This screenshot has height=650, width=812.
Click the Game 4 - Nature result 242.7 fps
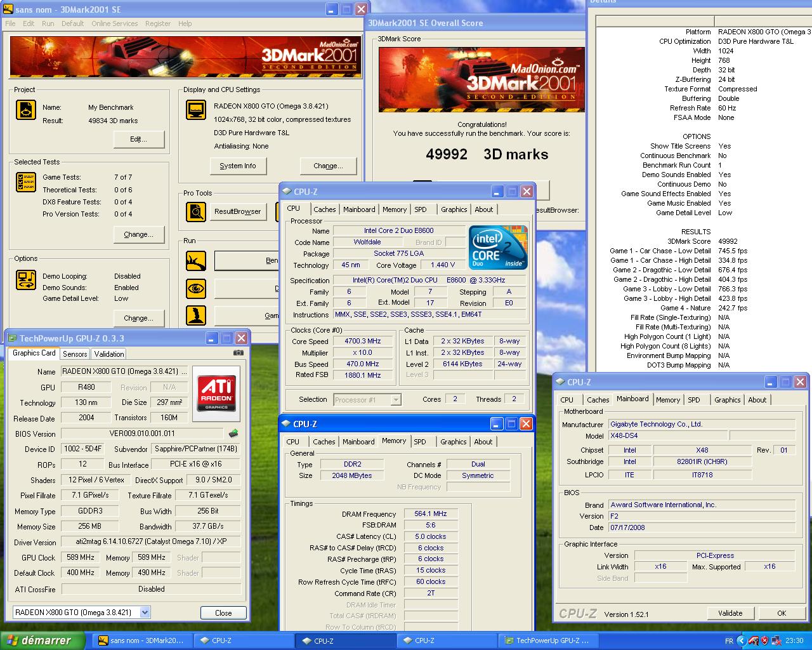(x=733, y=308)
